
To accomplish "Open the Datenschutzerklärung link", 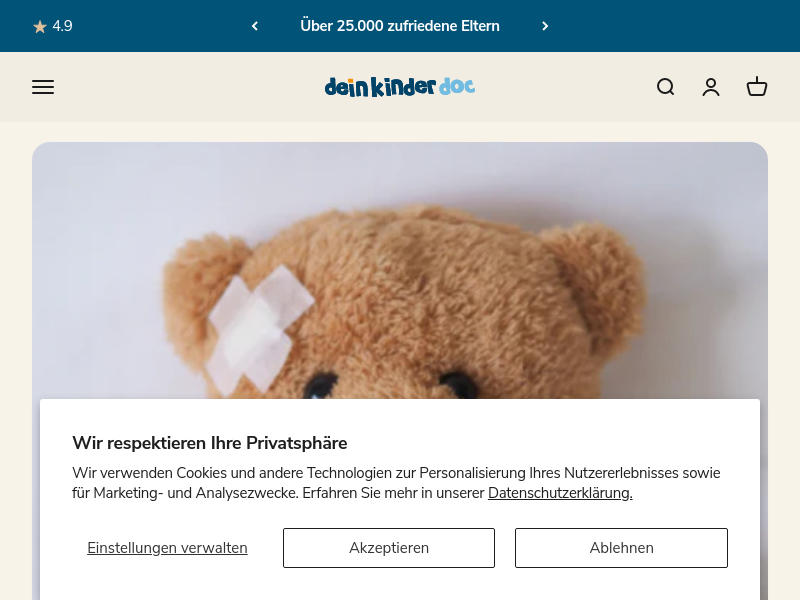I will [x=560, y=493].
